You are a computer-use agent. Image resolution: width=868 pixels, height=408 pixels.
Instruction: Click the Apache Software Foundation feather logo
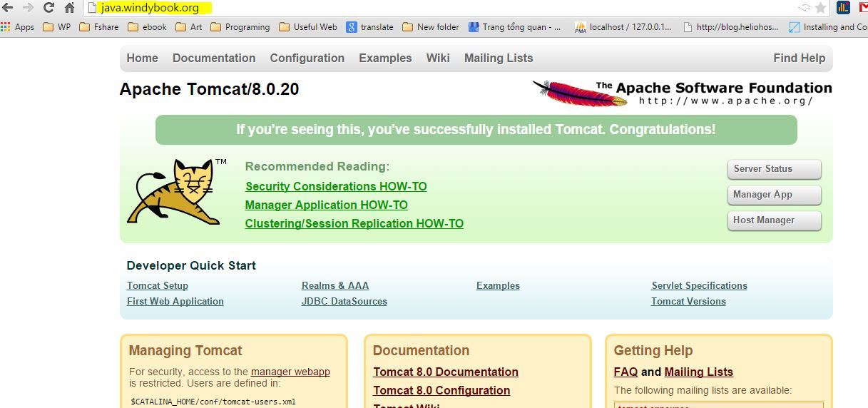[681, 93]
